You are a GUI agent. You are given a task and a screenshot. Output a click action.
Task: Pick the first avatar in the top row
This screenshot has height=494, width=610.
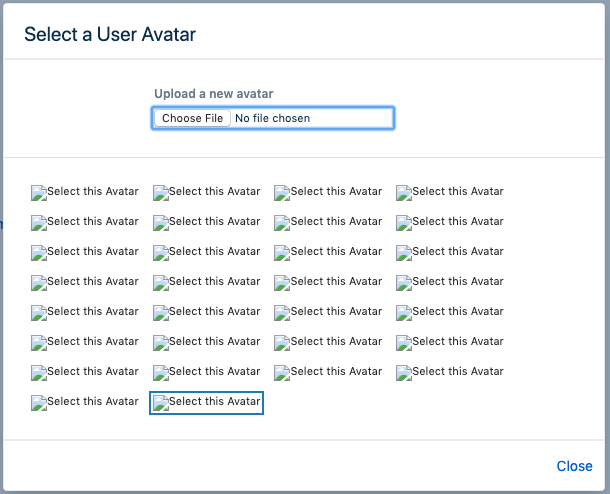point(85,192)
